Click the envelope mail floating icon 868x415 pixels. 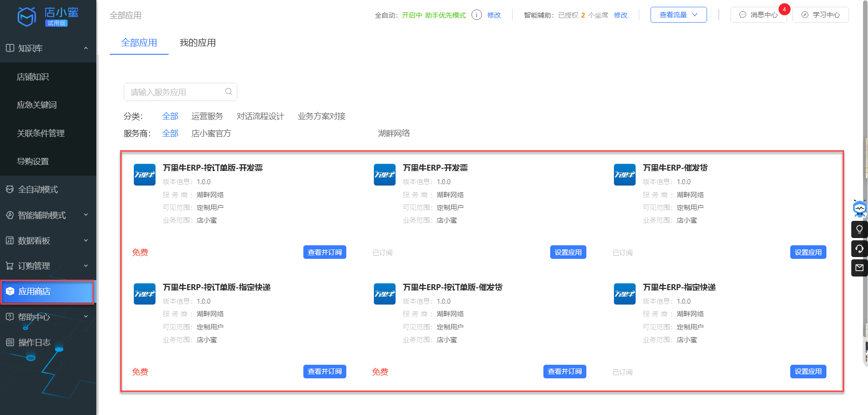[x=859, y=267]
